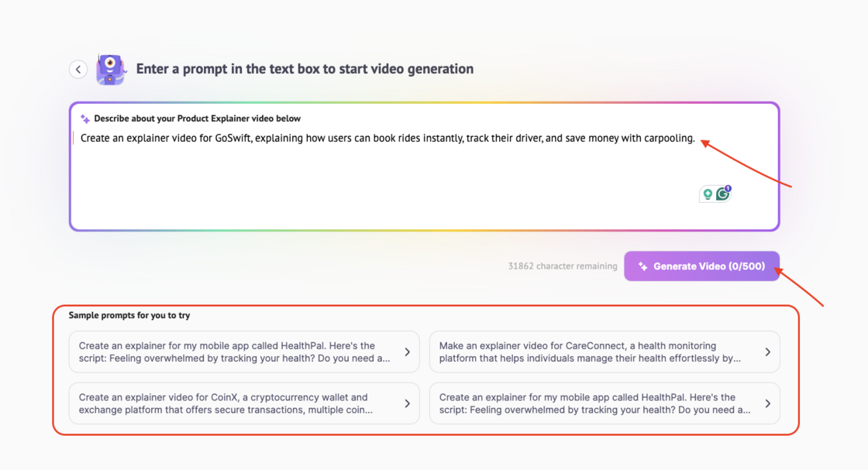
Task: Click the sparkle icon beside Describe label
Action: [x=85, y=118]
